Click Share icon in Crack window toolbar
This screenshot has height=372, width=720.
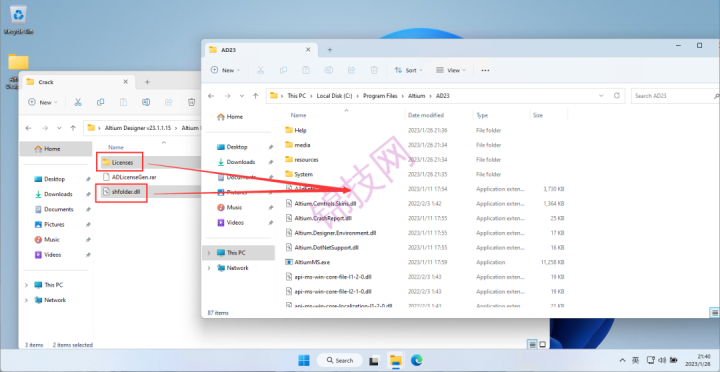pyautogui.click(x=169, y=102)
